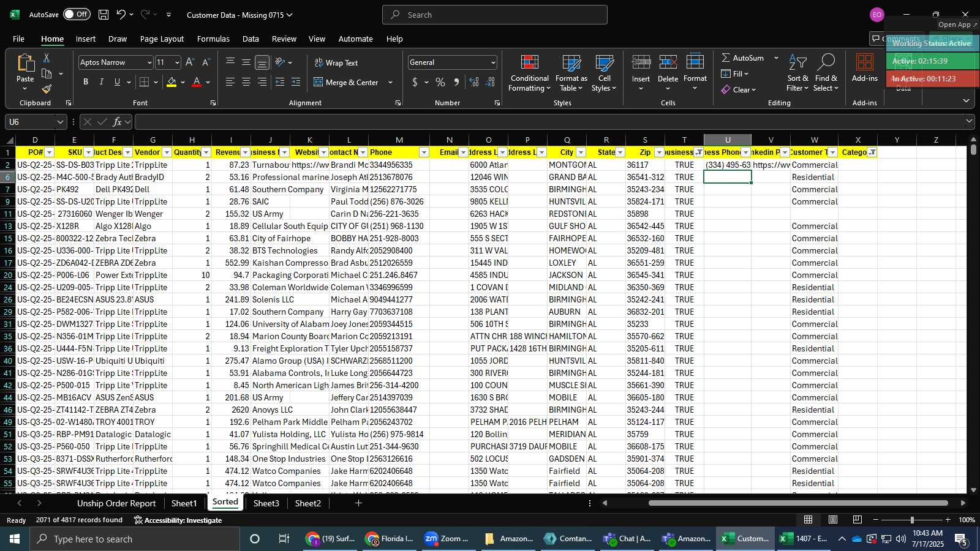Apply Comma Style format

point(456,82)
